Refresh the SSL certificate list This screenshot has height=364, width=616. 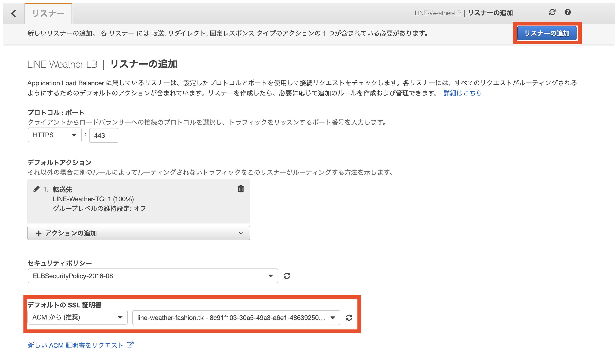coord(350,317)
